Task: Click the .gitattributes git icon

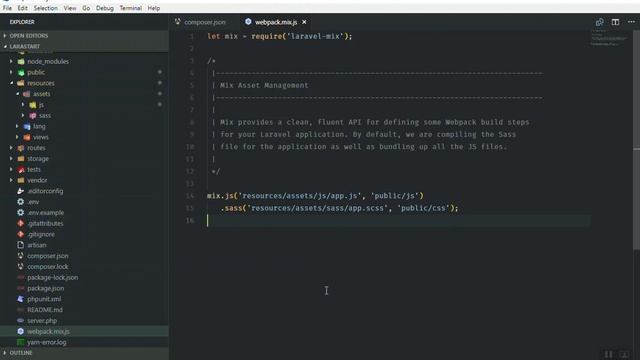Action: (x=21, y=223)
